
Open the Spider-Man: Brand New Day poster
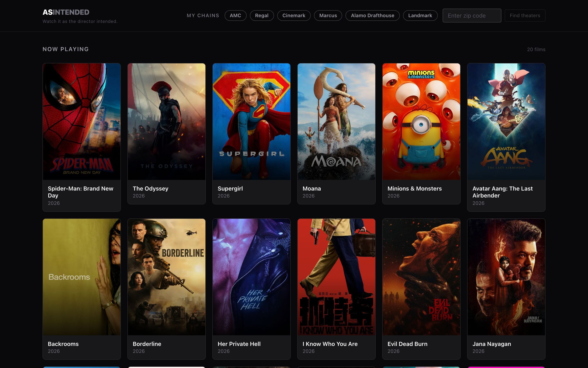tap(82, 122)
